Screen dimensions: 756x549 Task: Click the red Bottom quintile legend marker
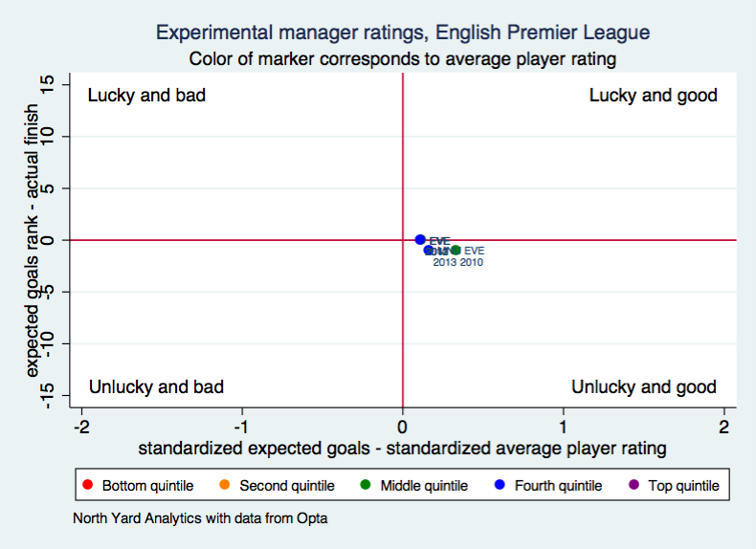point(88,486)
